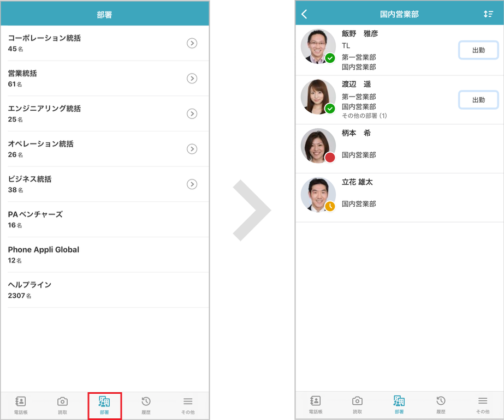
Task: Open 柄本 希's profile photo
Action: point(318,146)
